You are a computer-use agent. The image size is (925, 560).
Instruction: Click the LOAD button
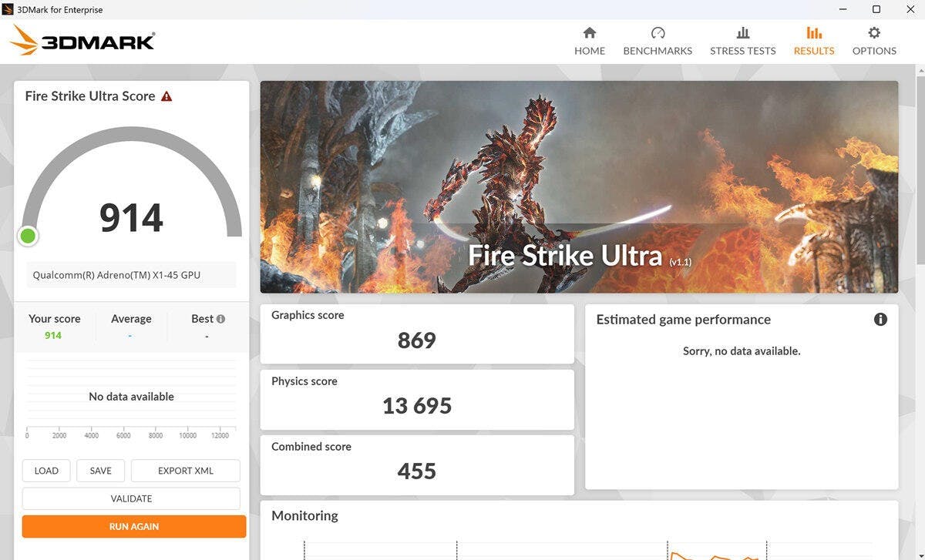[46, 471]
